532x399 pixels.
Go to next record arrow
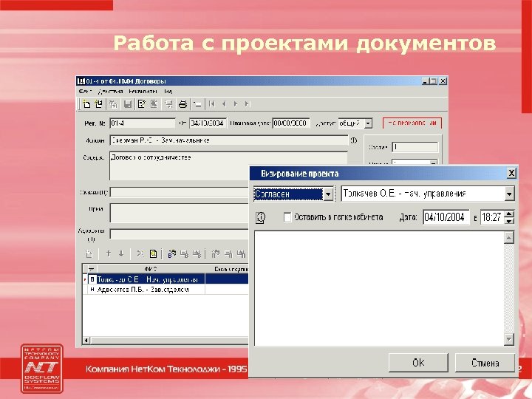click(x=236, y=104)
